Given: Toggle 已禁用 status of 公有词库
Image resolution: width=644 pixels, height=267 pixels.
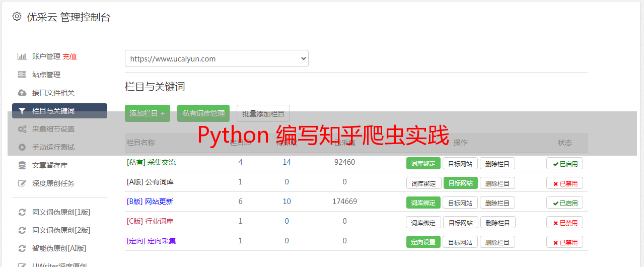Looking at the screenshot, I should (x=564, y=183).
